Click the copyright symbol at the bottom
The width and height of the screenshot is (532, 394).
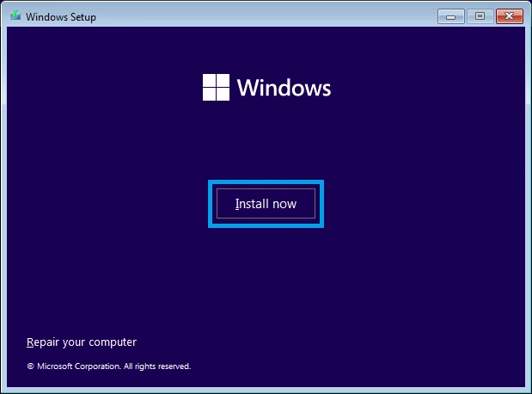(x=30, y=366)
